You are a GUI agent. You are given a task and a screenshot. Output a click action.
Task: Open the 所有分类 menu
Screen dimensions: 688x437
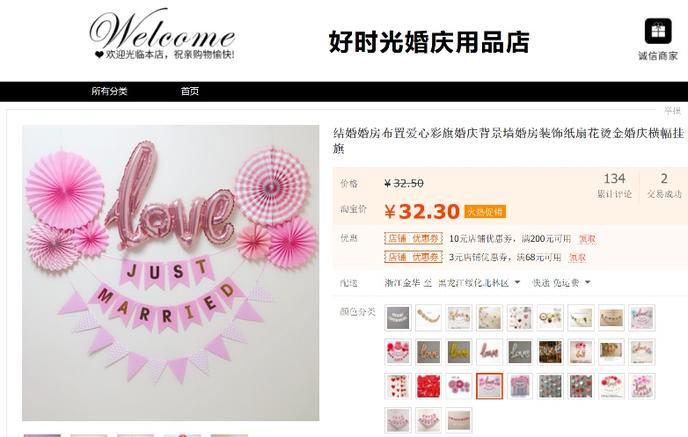(x=109, y=91)
